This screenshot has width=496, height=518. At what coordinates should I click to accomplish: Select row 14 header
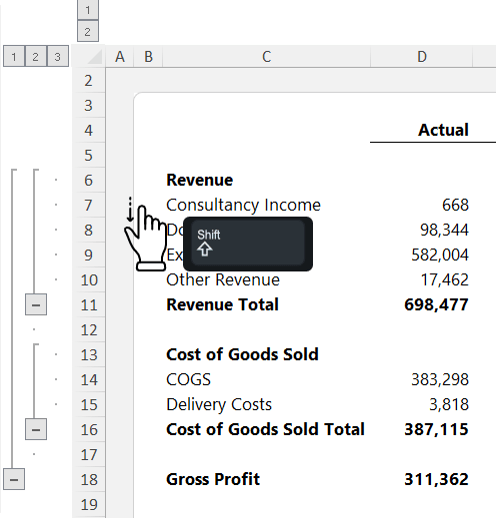[89, 380]
